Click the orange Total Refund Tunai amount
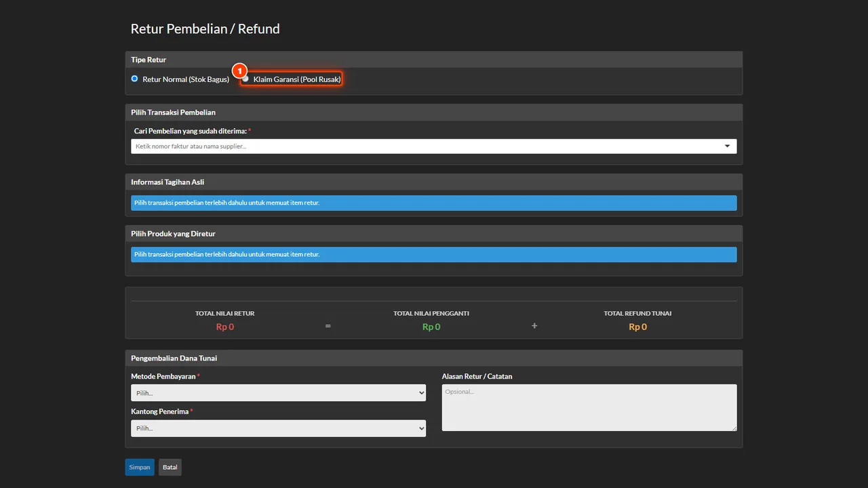The height and width of the screenshot is (488, 868). [638, 327]
